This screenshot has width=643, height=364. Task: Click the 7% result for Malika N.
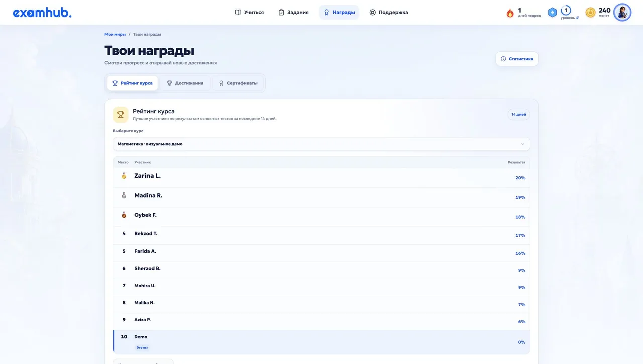pyautogui.click(x=522, y=305)
